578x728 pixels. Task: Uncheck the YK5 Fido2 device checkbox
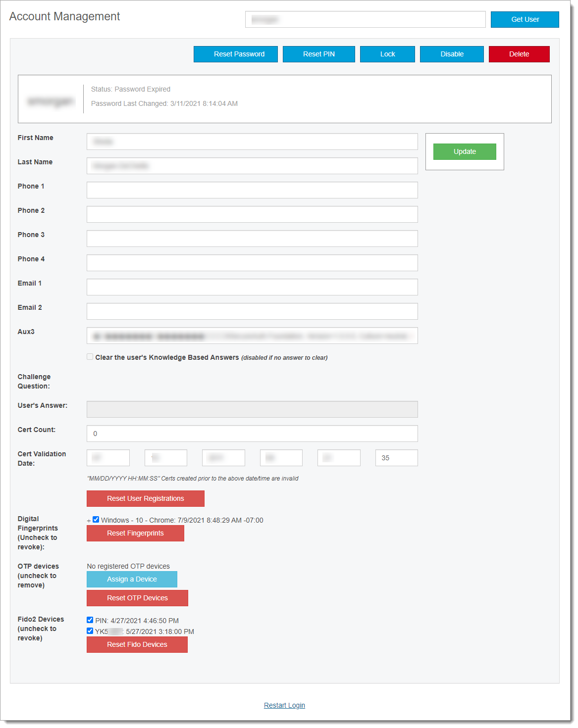pos(90,631)
